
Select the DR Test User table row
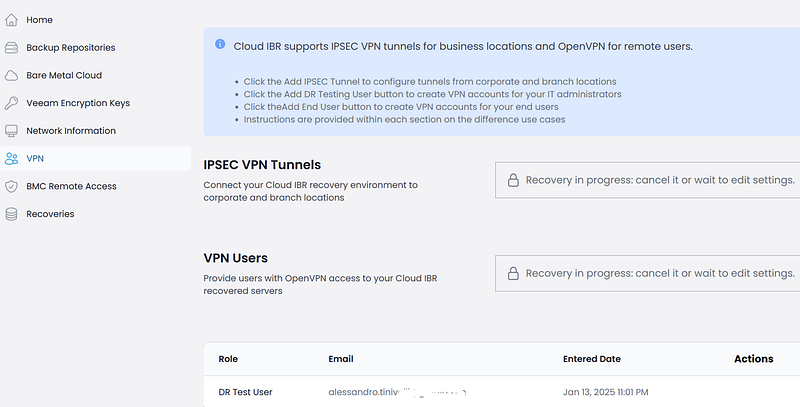point(500,392)
